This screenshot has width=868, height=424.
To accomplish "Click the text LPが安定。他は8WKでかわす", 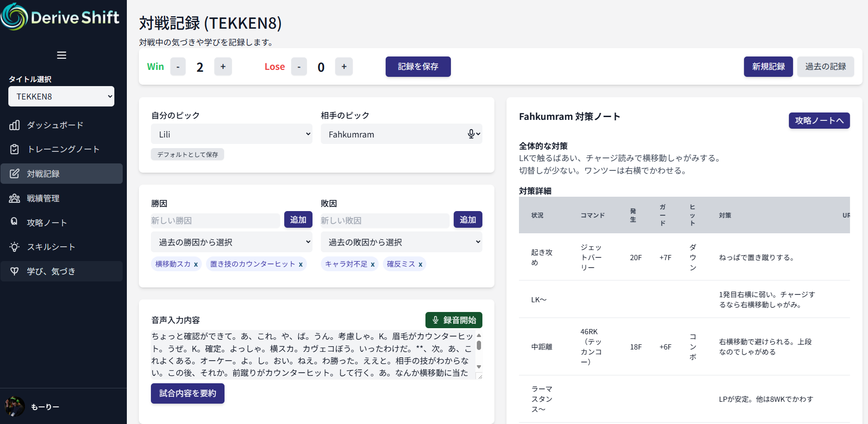I will tap(766, 399).
